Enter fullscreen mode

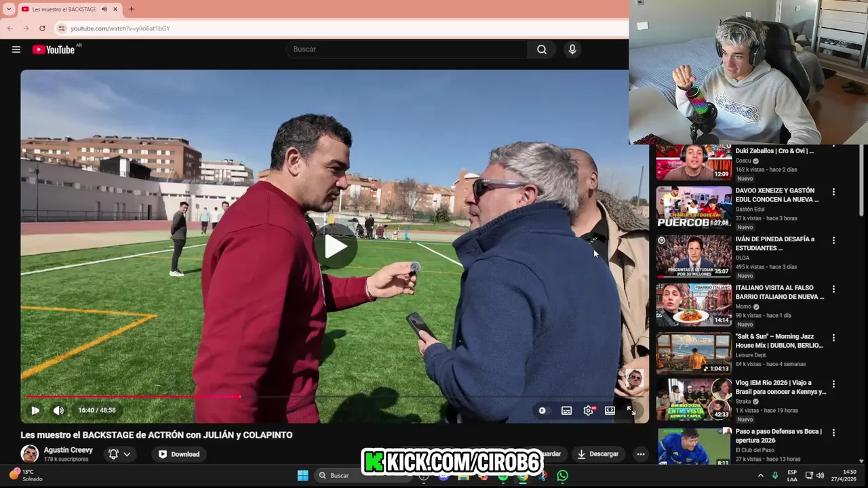(631, 410)
